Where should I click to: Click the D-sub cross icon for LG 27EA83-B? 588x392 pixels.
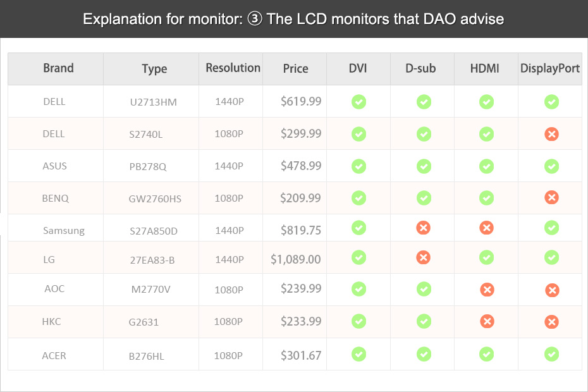pyautogui.click(x=424, y=257)
